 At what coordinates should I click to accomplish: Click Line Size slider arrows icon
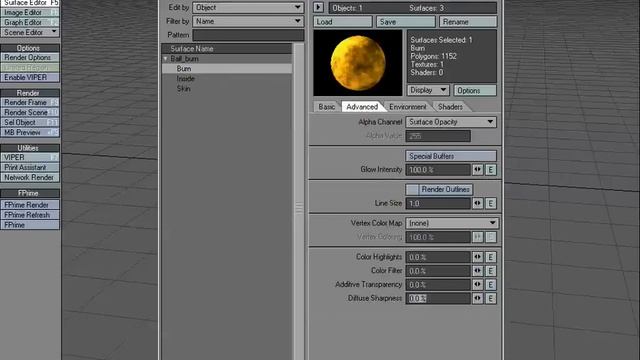[x=478, y=203]
